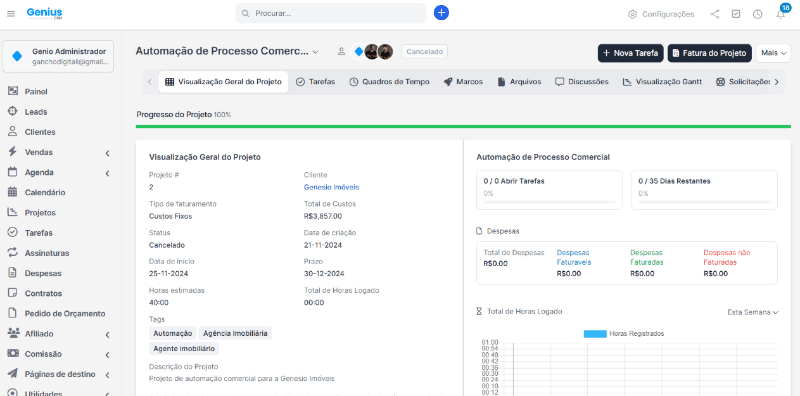This screenshot has height=396, width=800.
Task: Click the green project progress bar
Action: point(463,126)
